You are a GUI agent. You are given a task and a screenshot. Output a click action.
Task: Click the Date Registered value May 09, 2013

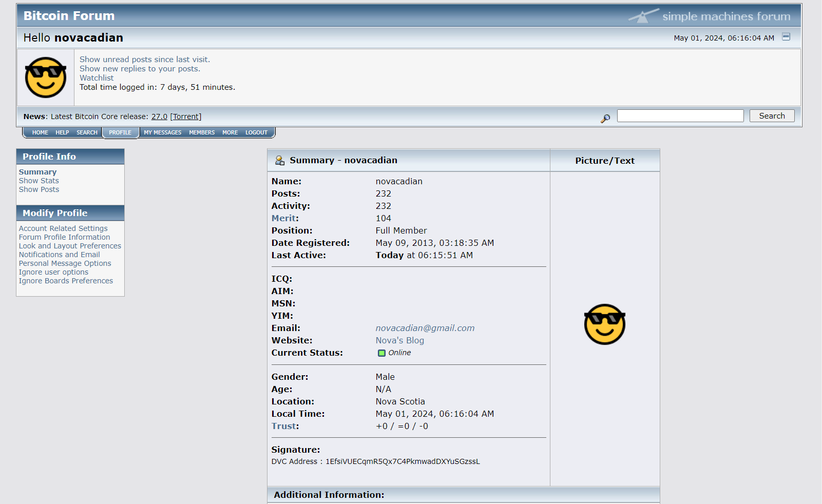coord(435,243)
